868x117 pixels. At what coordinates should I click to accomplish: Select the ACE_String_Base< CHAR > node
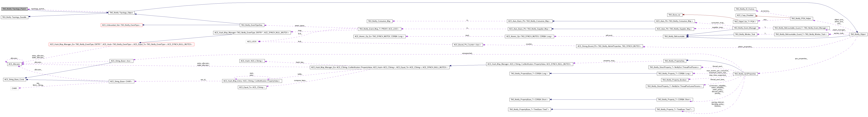(x=122, y=81)
